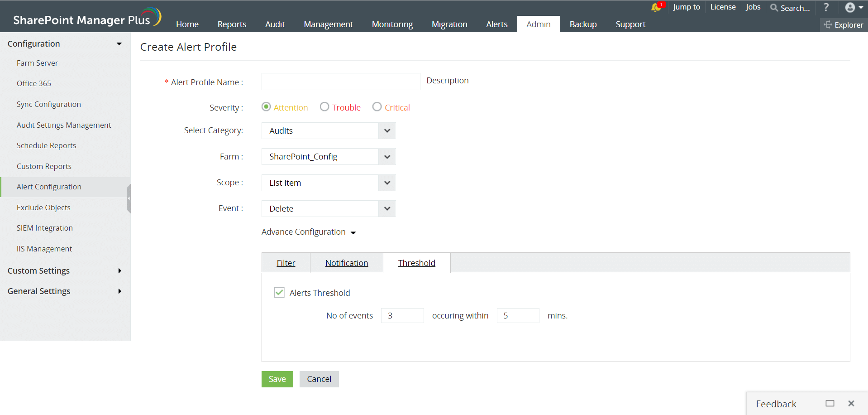This screenshot has width=868, height=415.
Task: Close the Feedback panel
Action: [851, 403]
